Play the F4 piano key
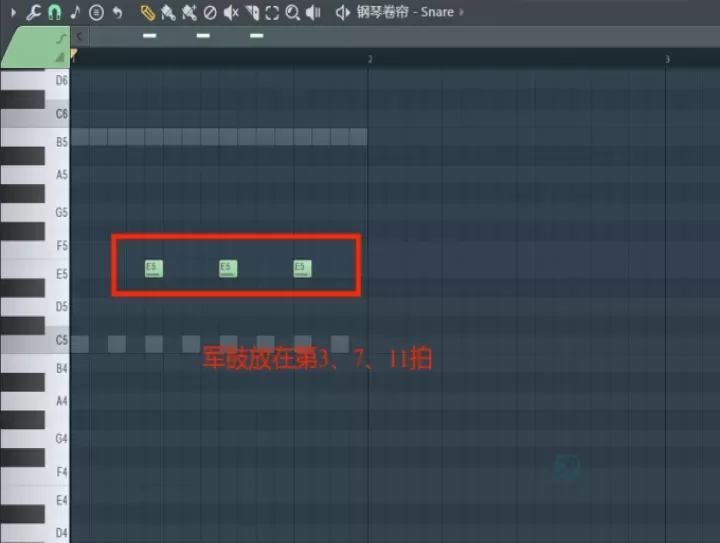720x543 pixels. tap(57, 472)
